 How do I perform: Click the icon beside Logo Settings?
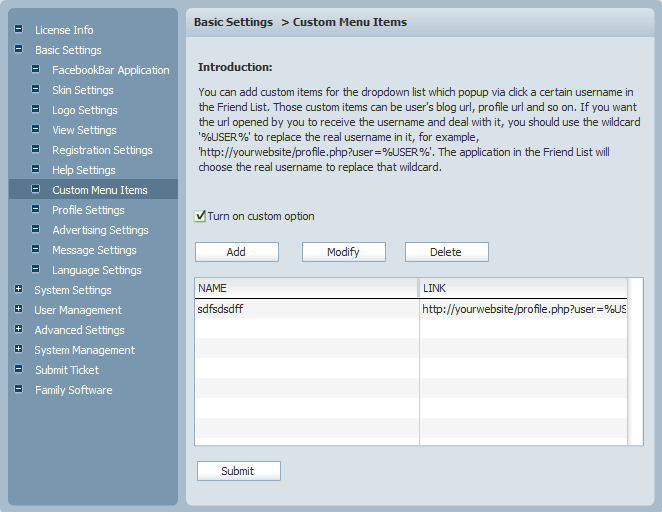[x=36, y=109]
